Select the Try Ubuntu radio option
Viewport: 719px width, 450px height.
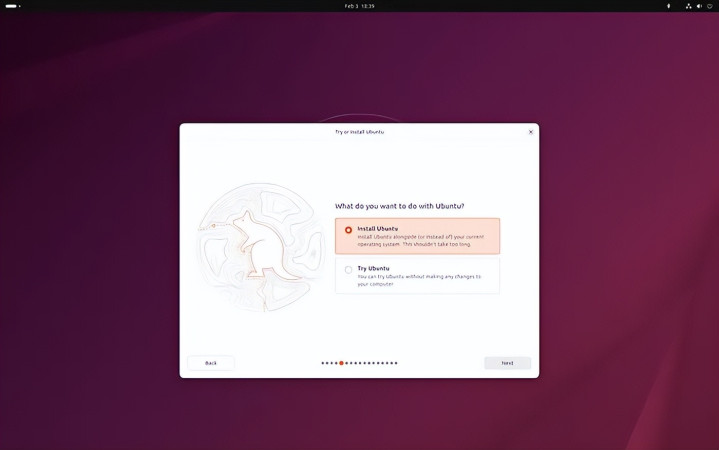[348, 270]
